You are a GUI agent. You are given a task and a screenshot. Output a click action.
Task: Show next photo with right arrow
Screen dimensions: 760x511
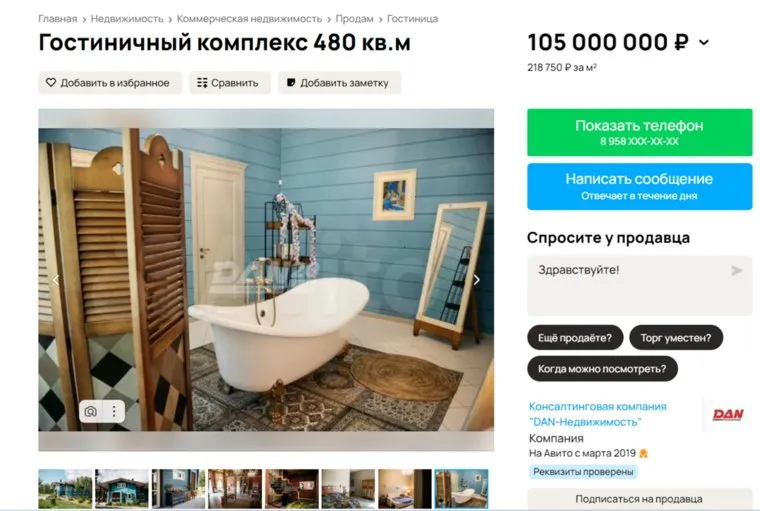pyautogui.click(x=477, y=280)
